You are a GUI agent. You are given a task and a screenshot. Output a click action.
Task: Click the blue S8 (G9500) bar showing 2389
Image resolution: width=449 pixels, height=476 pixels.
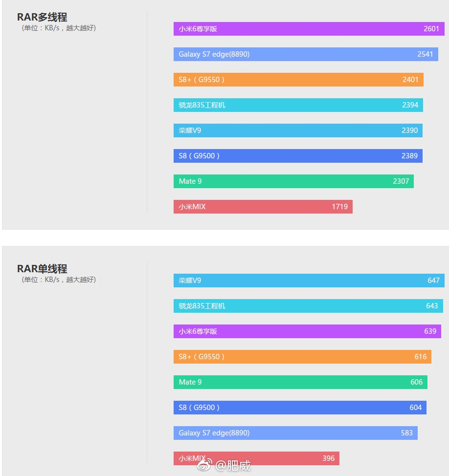[298, 156]
